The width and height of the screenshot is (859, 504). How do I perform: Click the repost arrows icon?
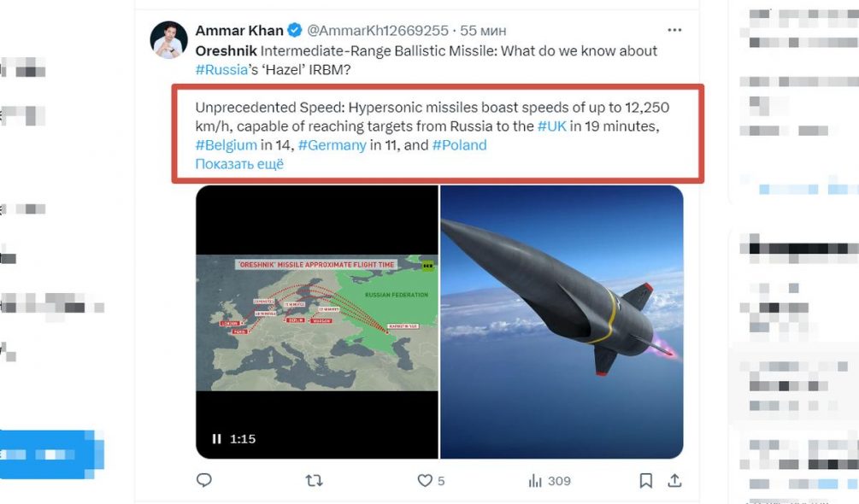pos(314,481)
